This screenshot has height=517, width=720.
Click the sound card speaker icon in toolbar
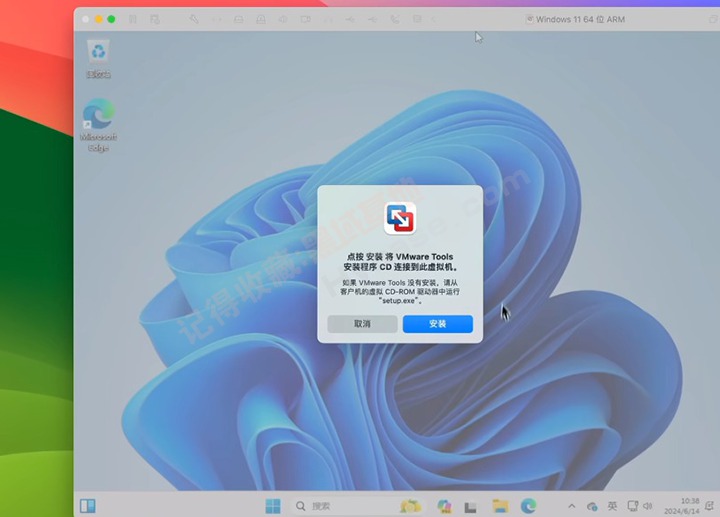coord(283,19)
